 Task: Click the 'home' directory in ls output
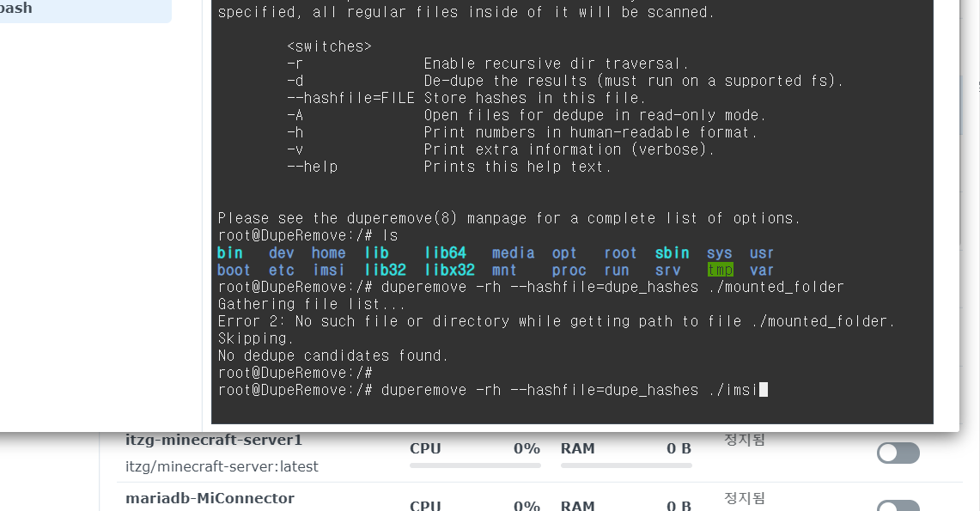[329, 253]
